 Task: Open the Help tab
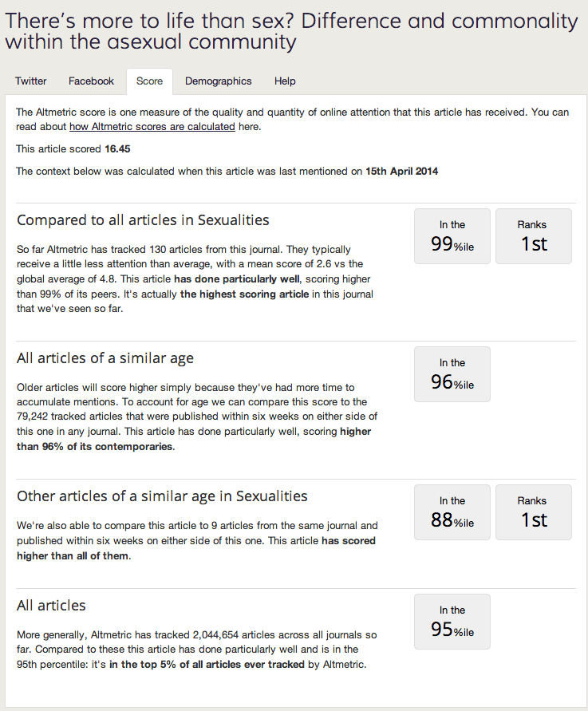point(284,81)
